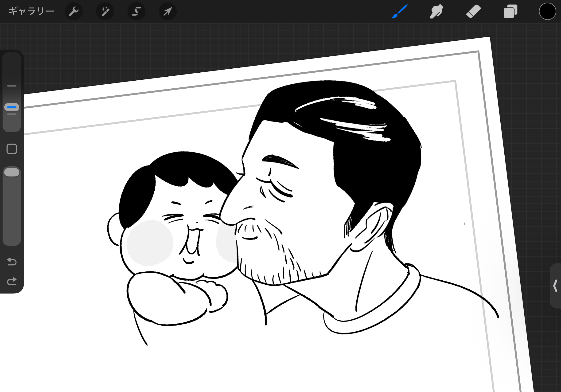
Task: Expand the right-edge chevron panel
Action: pos(555,286)
